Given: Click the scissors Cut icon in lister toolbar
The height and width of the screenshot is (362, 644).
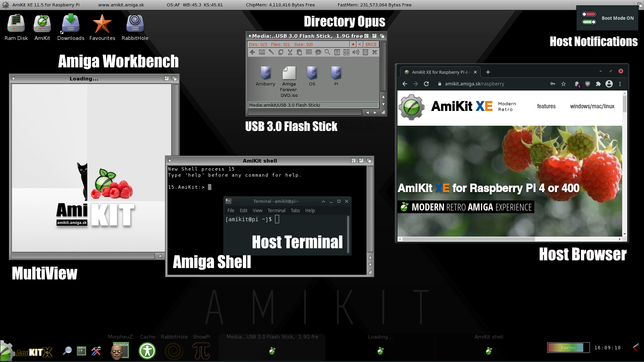Looking at the screenshot, I should [x=290, y=52].
